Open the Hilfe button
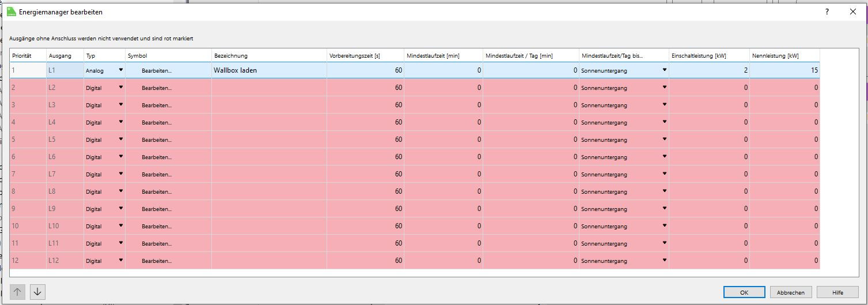 [x=837, y=292]
